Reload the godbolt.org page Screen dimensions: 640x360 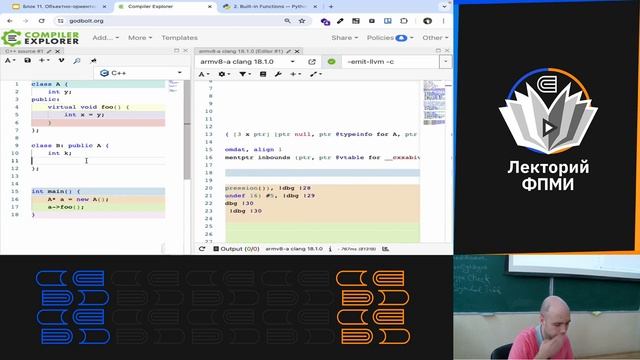coord(42,21)
